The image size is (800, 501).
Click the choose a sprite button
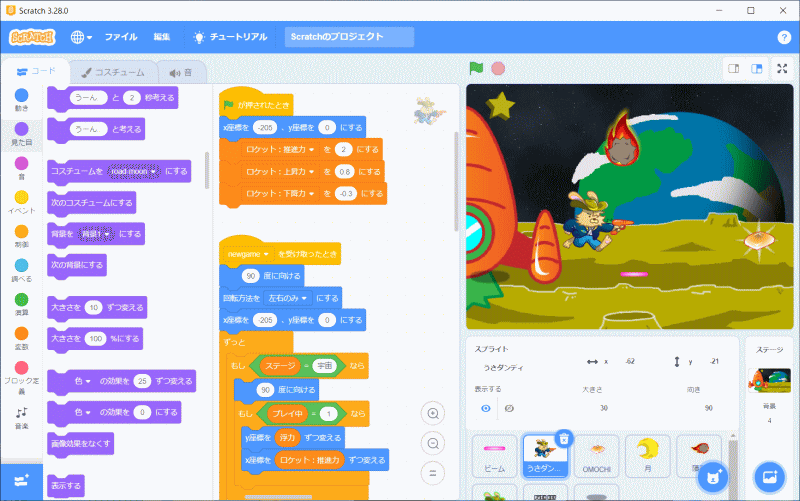(713, 478)
